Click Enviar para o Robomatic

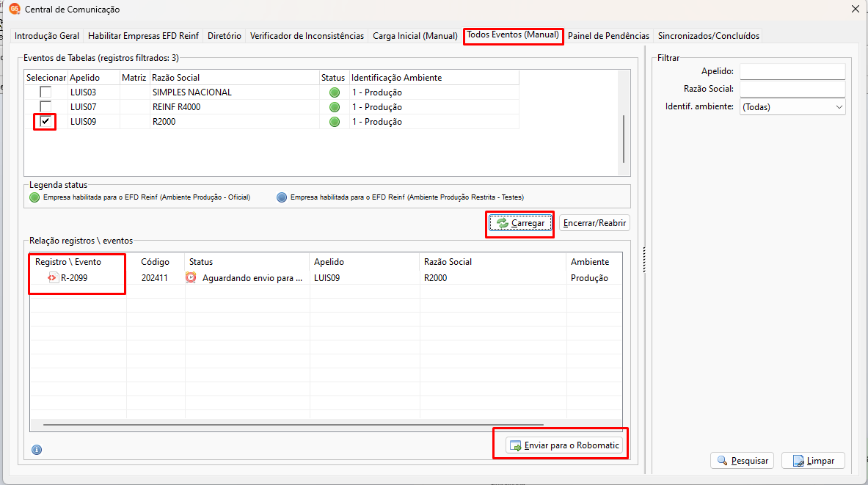click(x=564, y=445)
